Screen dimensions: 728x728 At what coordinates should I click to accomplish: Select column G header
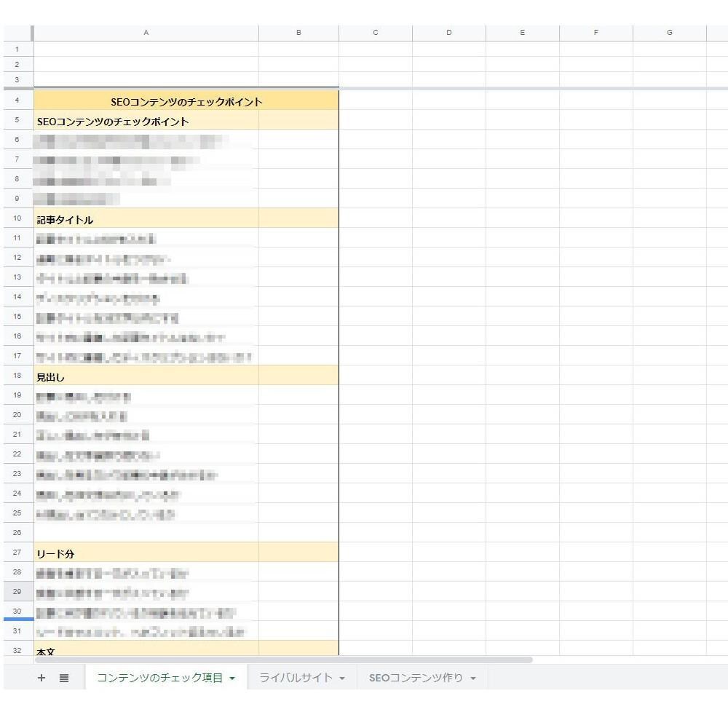(670, 33)
